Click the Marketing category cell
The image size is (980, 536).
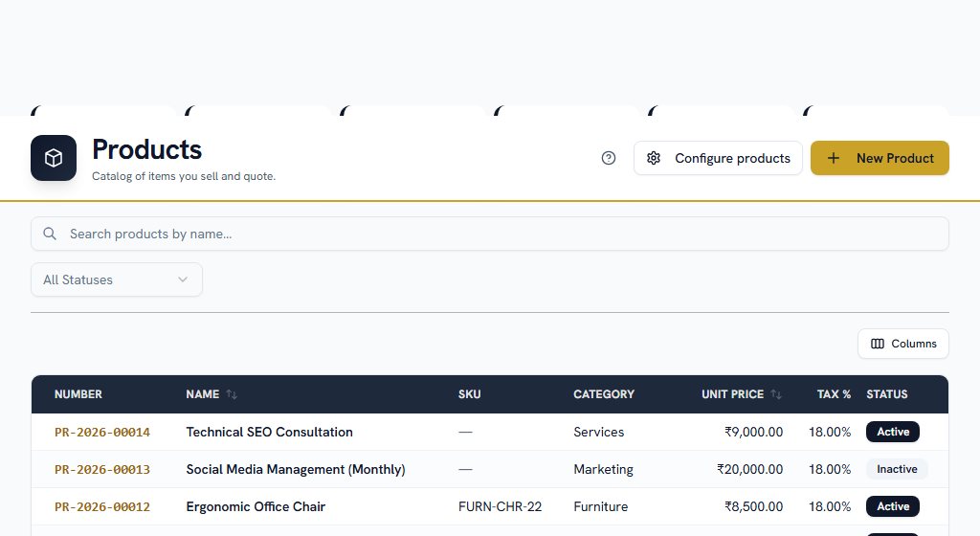tap(603, 470)
